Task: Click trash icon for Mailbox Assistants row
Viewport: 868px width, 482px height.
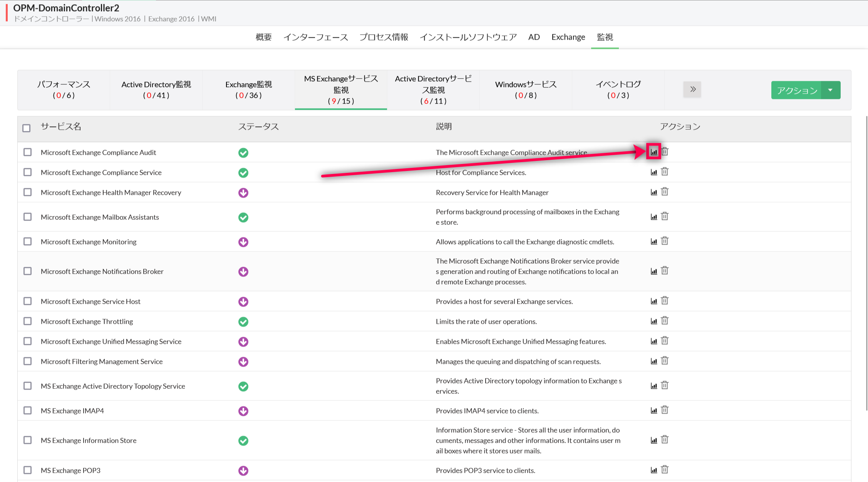Action: (665, 216)
